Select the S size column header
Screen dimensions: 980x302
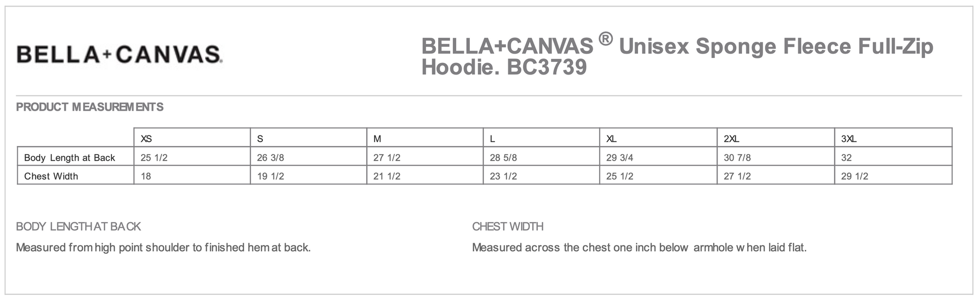(260, 138)
